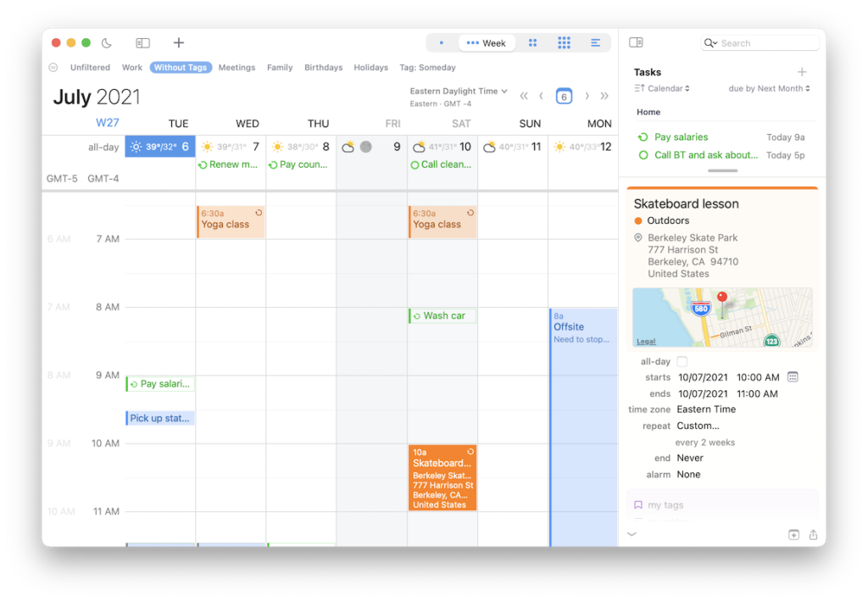Change the Eastern Time time zone

[706, 410]
